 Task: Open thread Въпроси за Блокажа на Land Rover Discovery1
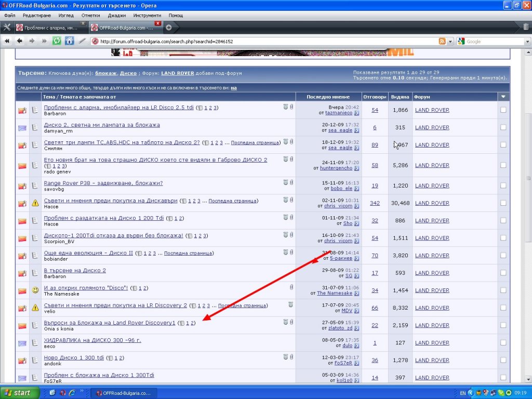point(110,323)
